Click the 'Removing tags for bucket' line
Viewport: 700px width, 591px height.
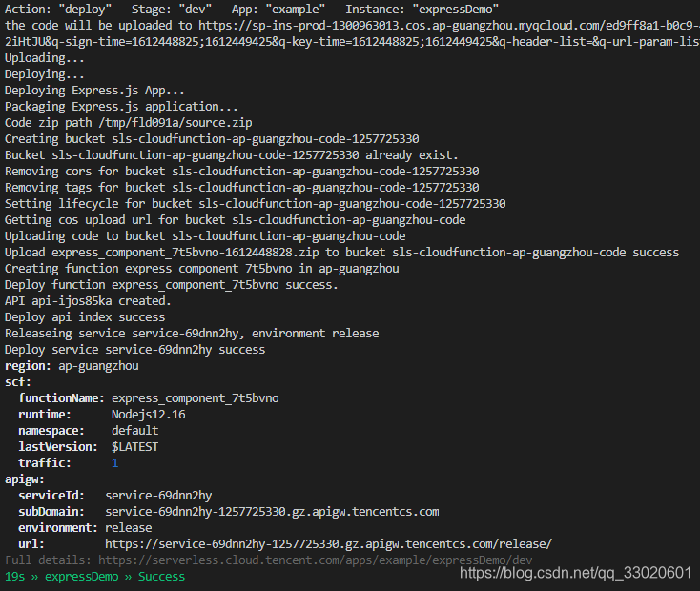click(241, 188)
